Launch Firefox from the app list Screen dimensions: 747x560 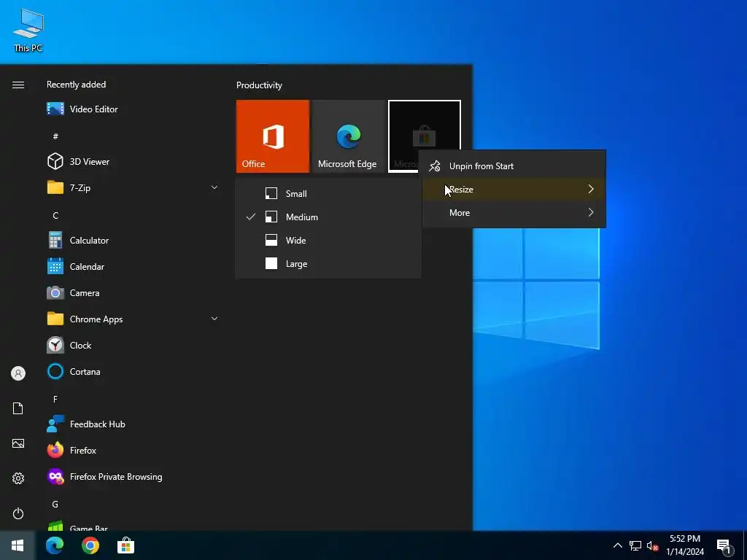(133, 451)
